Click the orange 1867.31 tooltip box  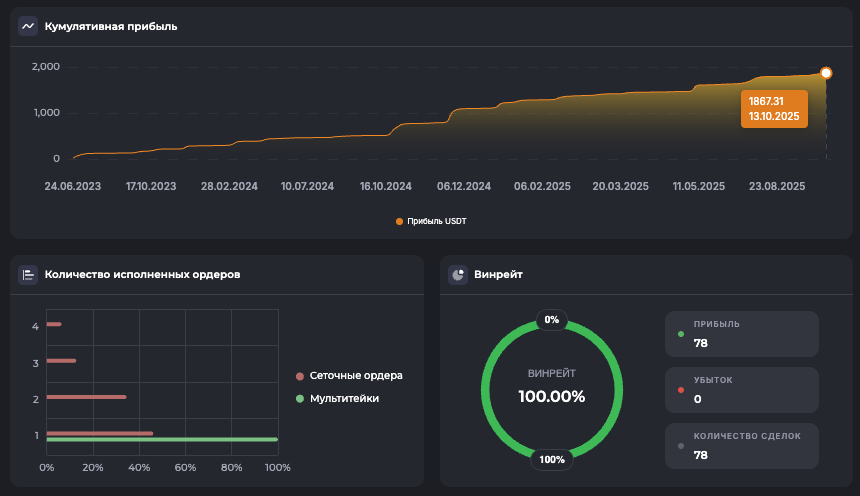pyautogui.click(x=773, y=109)
